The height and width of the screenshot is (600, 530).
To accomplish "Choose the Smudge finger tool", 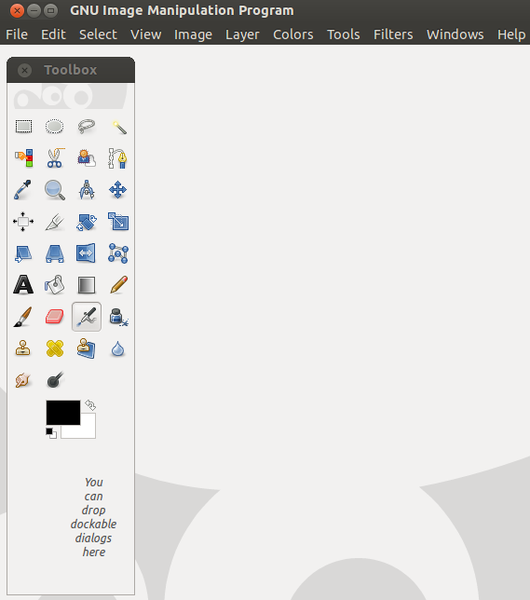I will coord(23,380).
